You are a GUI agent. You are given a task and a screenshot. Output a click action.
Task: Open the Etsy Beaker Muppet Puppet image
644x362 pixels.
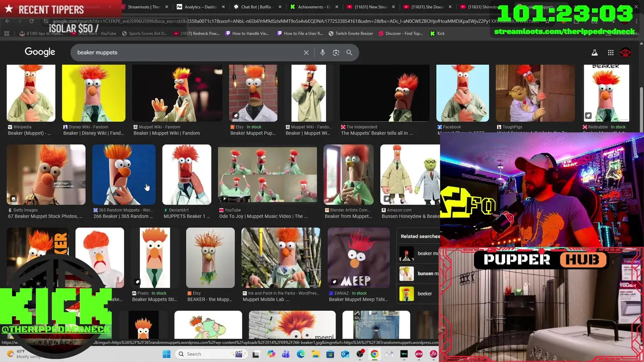[x=253, y=93]
